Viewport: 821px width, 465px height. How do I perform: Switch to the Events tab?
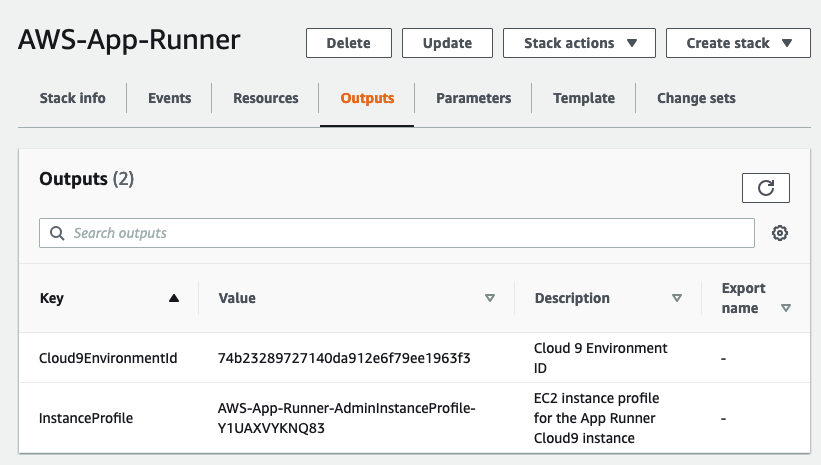(x=170, y=98)
